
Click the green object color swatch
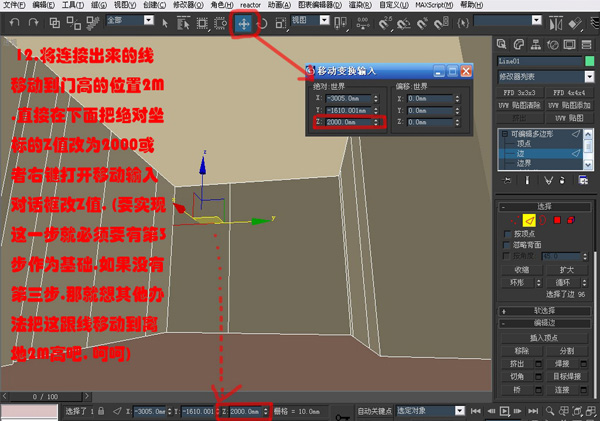(x=590, y=61)
